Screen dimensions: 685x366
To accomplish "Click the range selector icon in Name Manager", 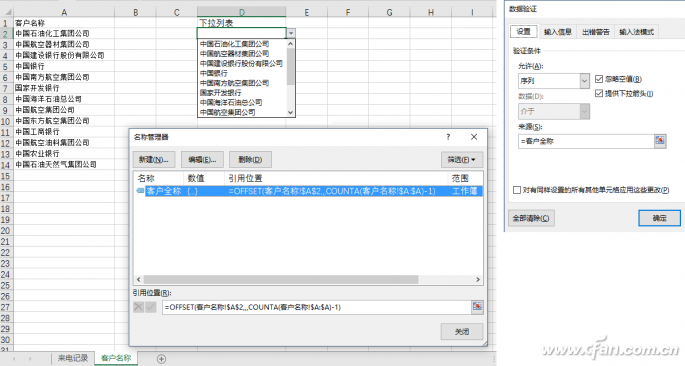I will 477,307.
